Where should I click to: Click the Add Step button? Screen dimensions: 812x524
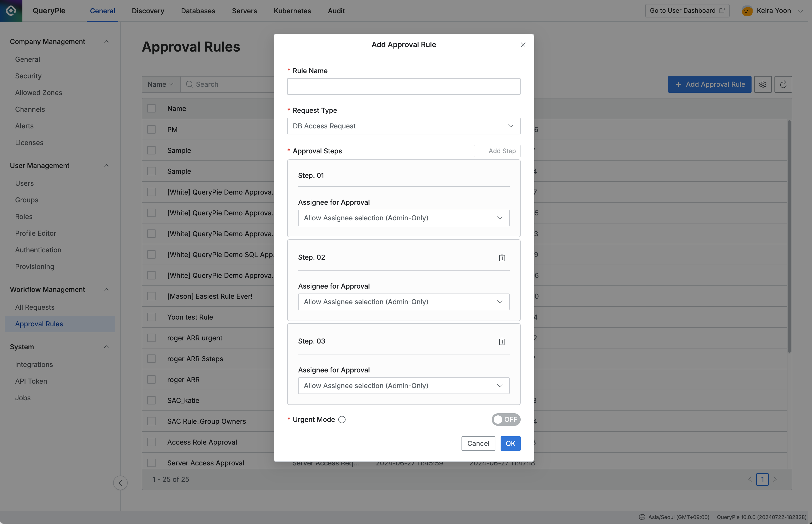coord(497,151)
